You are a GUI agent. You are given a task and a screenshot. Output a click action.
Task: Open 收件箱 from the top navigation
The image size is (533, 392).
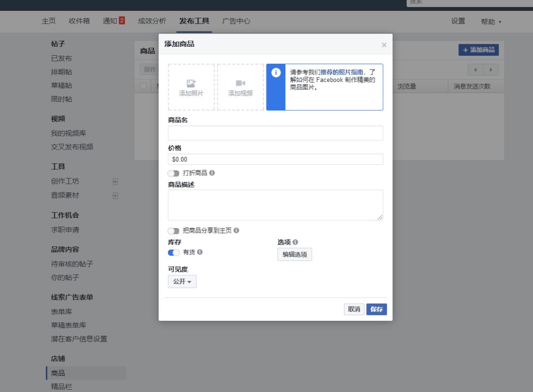click(x=78, y=22)
